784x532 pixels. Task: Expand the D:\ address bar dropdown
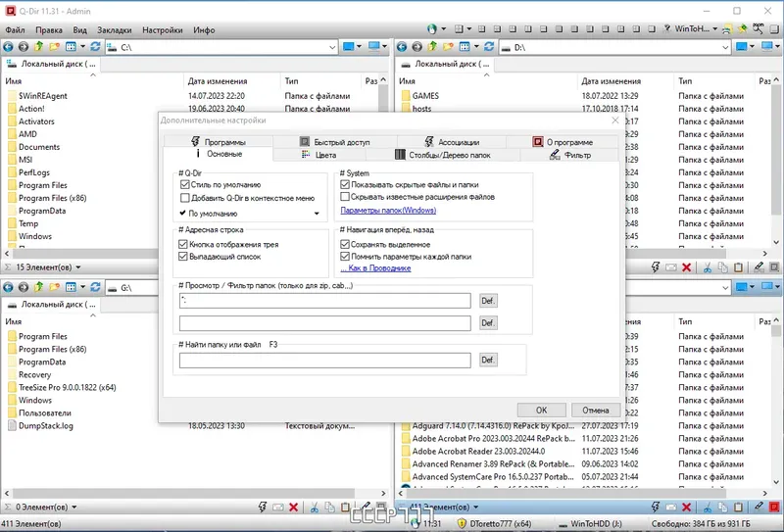click(x=725, y=47)
